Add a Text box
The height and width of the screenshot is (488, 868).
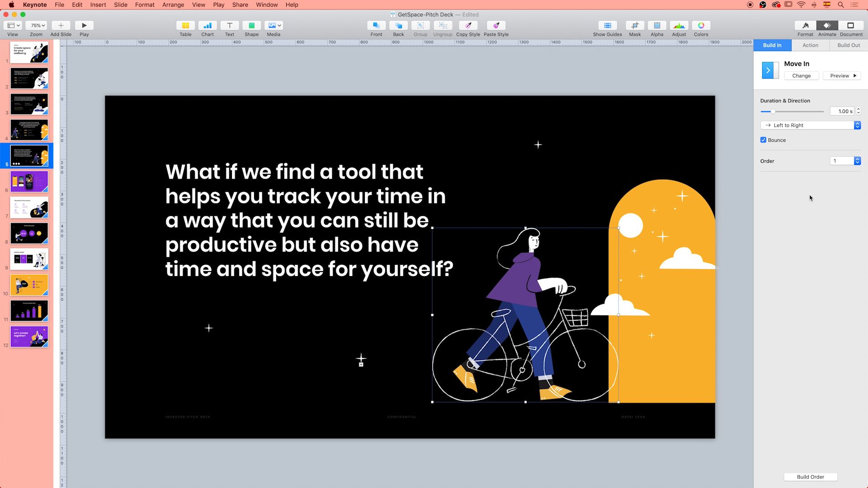click(x=230, y=26)
